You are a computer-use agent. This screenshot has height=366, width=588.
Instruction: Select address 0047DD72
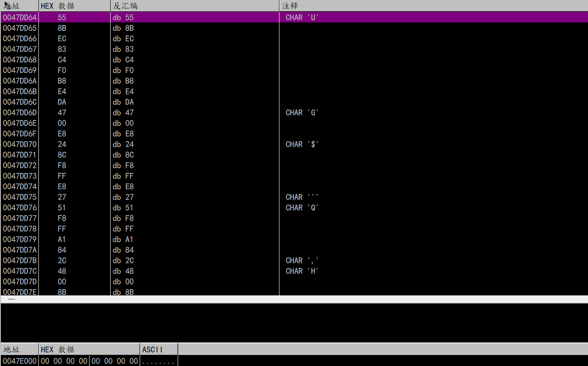pos(20,165)
